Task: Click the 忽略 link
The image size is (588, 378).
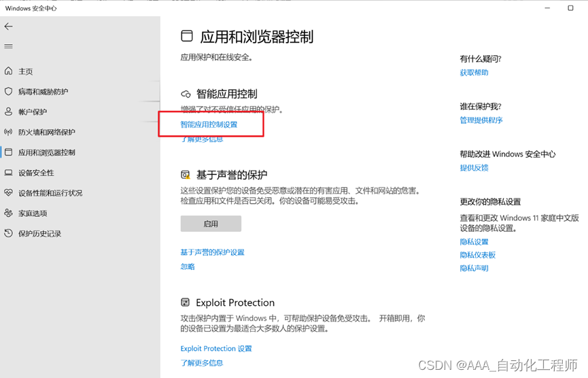Action: pos(188,267)
